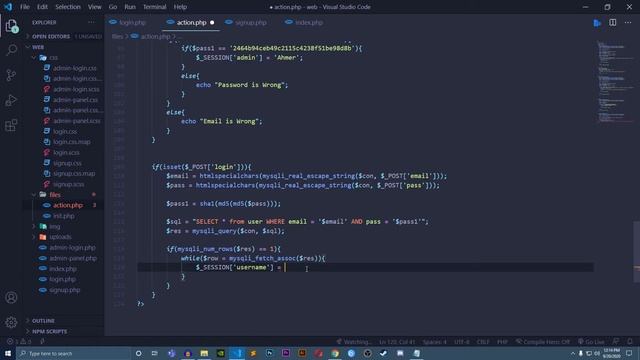Image resolution: width=640 pixels, height=360 pixels.
Task: Open Explorer panel ellipsis menu
Action: tap(91, 22)
